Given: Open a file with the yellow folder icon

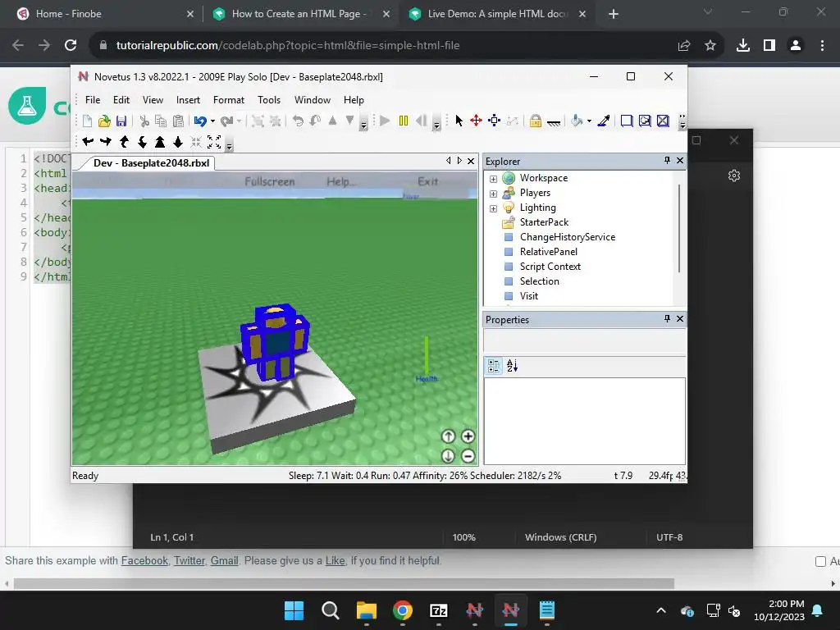Looking at the screenshot, I should 104,121.
